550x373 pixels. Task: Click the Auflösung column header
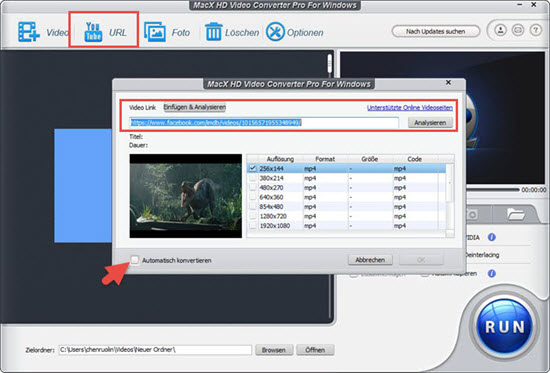pos(280,159)
